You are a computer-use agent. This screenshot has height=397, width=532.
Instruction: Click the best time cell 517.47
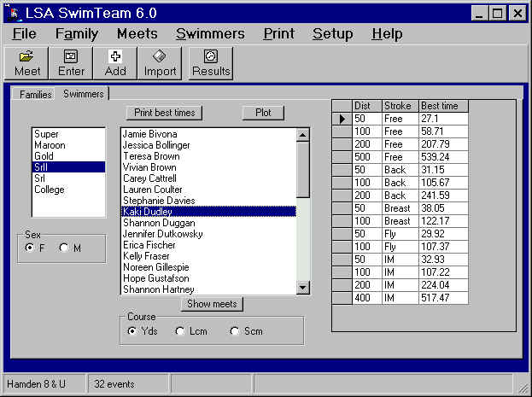pyautogui.click(x=444, y=298)
